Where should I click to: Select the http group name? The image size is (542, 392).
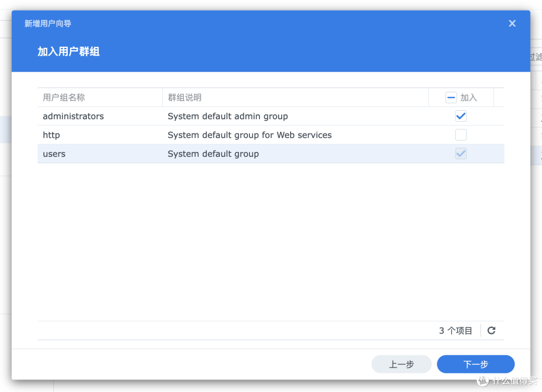51,135
